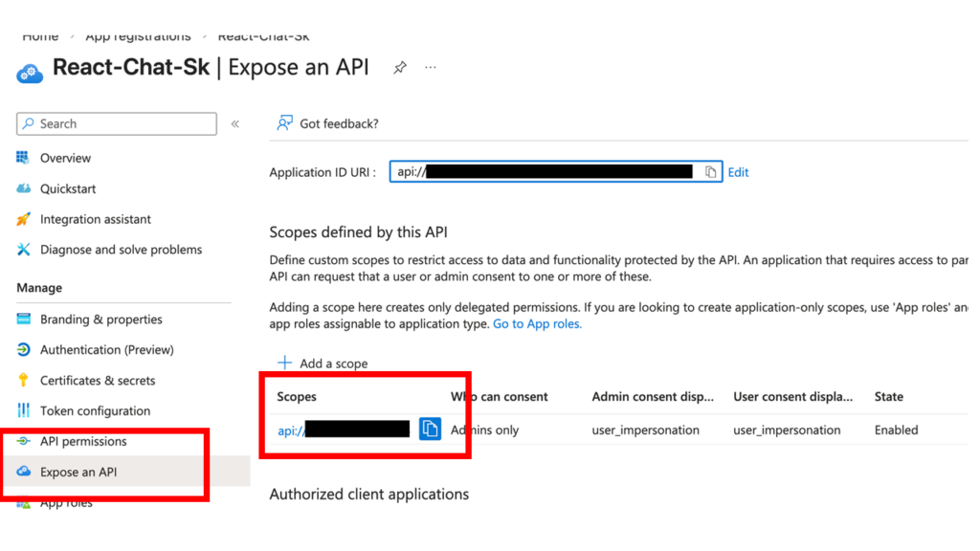Copy the Application ID URI value
Viewport: 980px width, 551px height.
[x=710, y=172]
